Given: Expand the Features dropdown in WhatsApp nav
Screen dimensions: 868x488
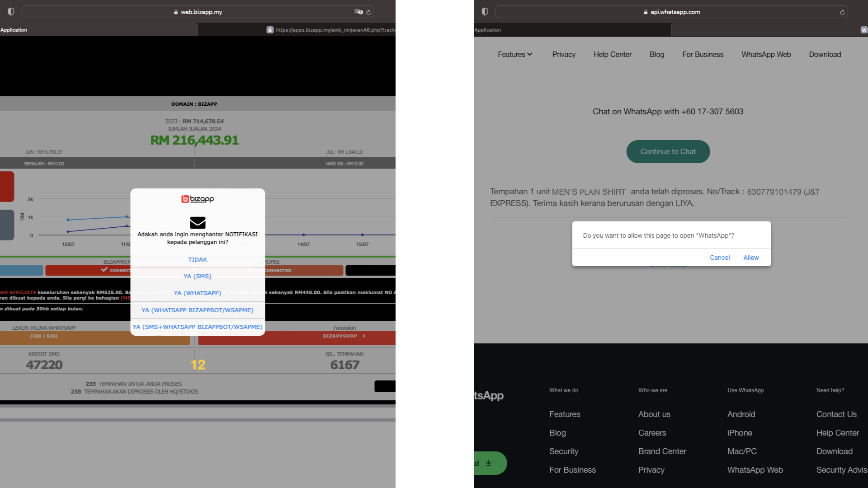Looking at the screenshot, I should pyautogui.click(x=515, y=54).
